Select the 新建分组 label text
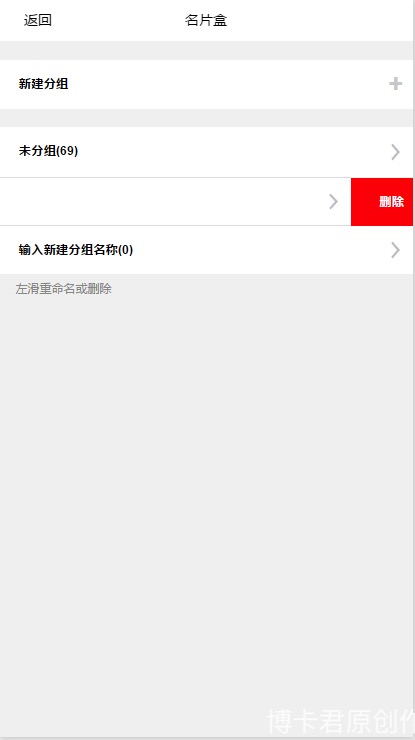The height and width of the screenshot is (740, 415). pos(43,84)
